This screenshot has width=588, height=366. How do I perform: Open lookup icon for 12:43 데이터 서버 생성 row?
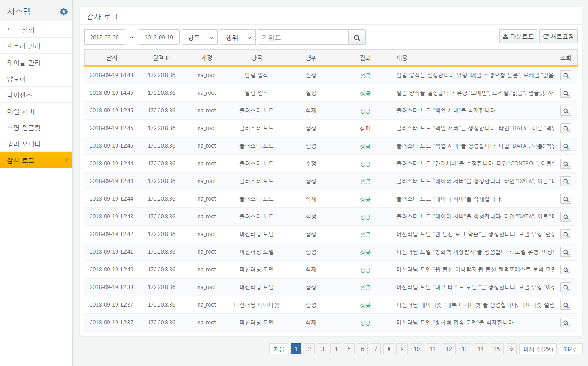coord(566,217)
